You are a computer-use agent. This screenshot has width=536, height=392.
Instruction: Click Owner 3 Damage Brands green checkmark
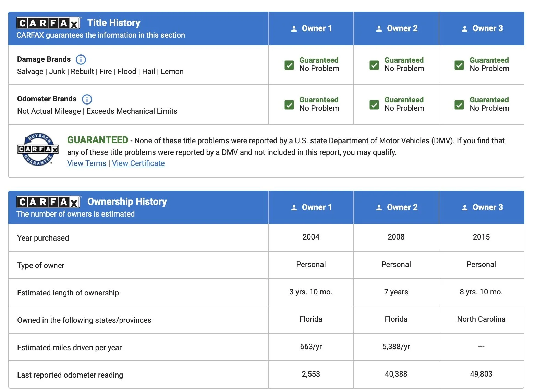pos(459,65)
